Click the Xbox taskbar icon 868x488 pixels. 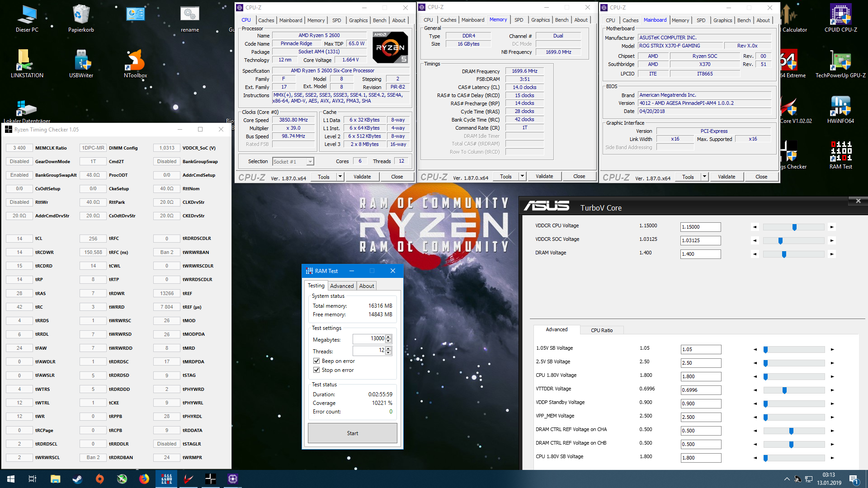coord(122,479)
